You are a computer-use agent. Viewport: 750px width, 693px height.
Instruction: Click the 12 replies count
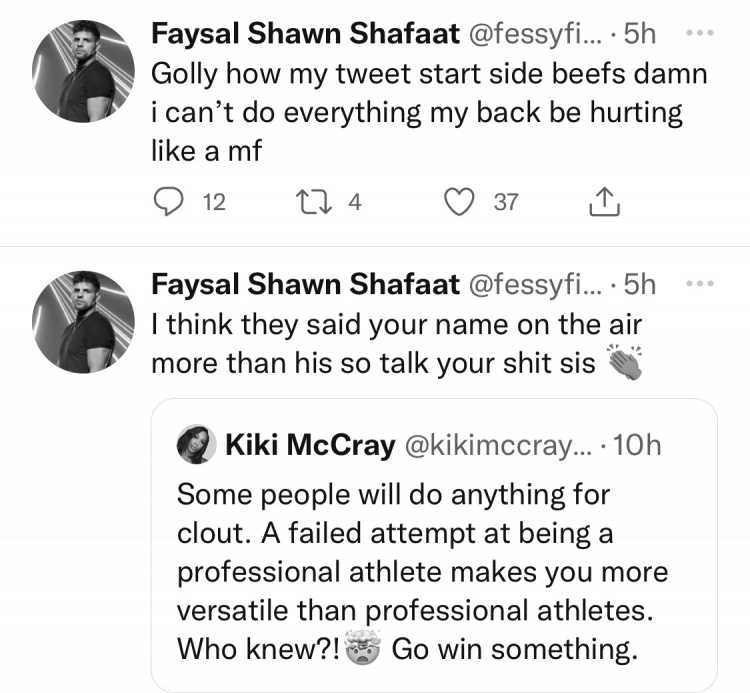coord(214,202)
